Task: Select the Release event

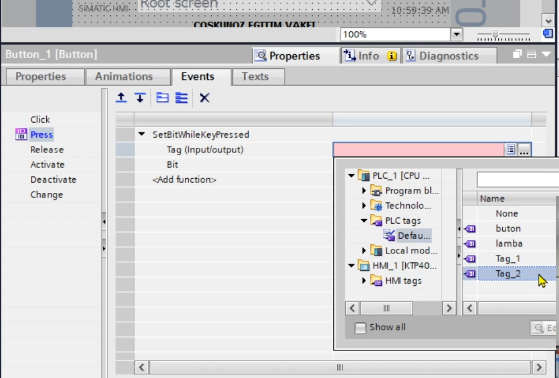Action: pos(47,149)
